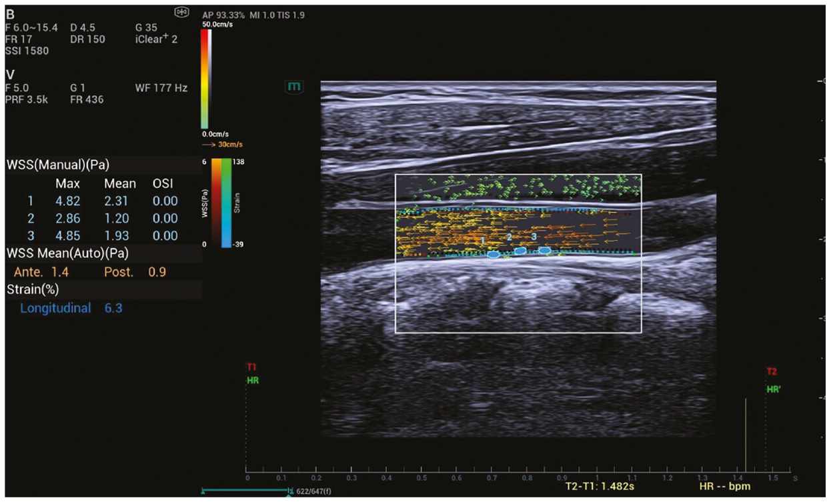The height and width of the screenshot is (504, 829).
Task: Click the Mean value 2.31
Action: click(117, 201)
